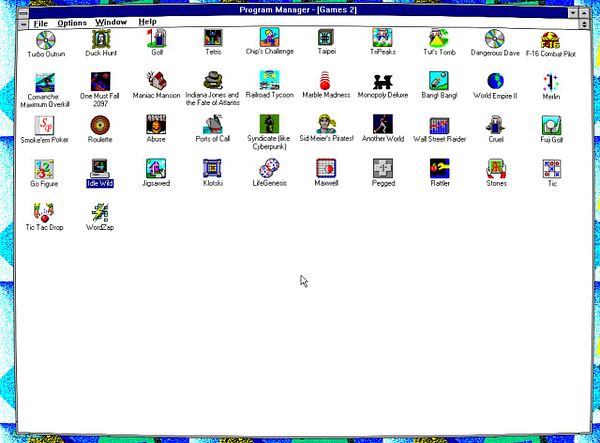Screen dimensions: 600x443
Task: Select the Bang! Bang! icon
Action: click(x=439, y=81)
